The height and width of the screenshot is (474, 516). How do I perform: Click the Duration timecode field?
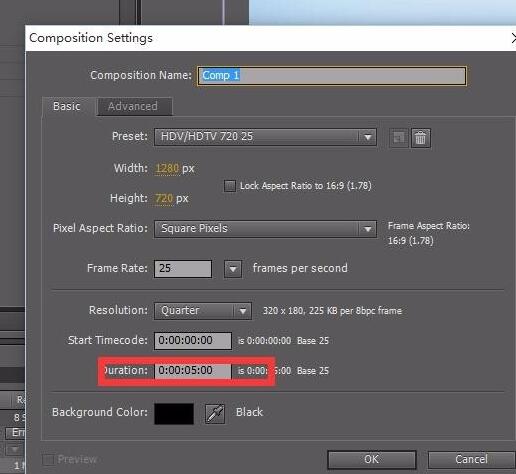[x=193, y=371]
